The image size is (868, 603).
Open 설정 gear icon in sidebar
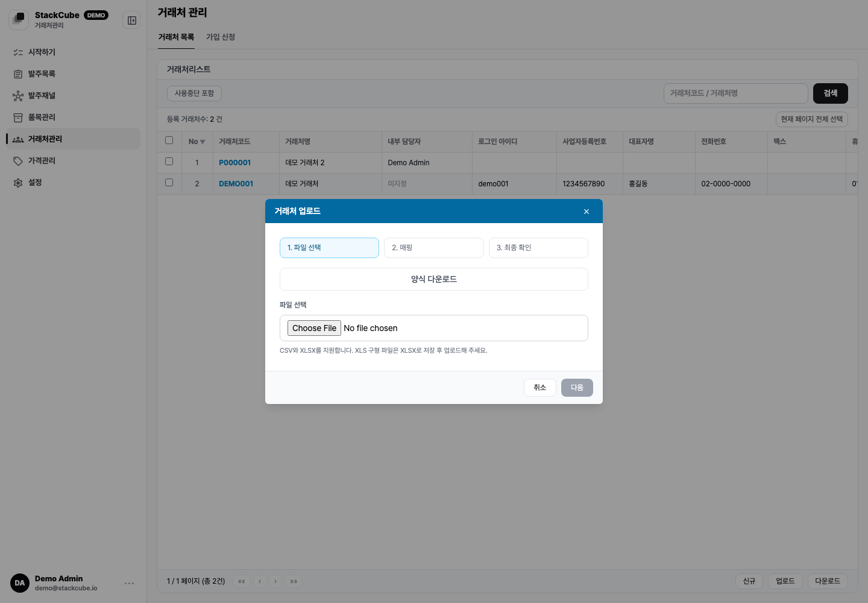[x=18, y=183]
